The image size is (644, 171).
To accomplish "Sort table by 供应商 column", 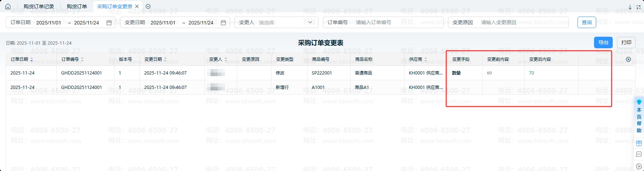I will [426, 59].
